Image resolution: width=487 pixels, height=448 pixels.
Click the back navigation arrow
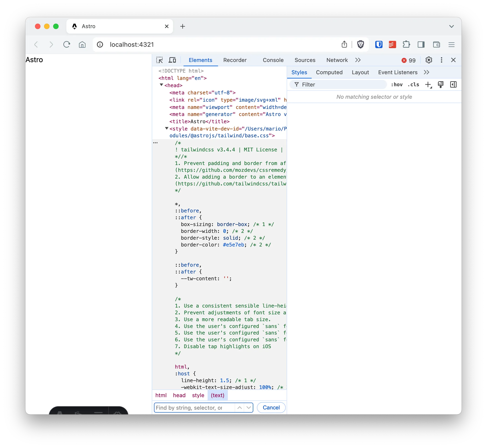pos(36,45)
